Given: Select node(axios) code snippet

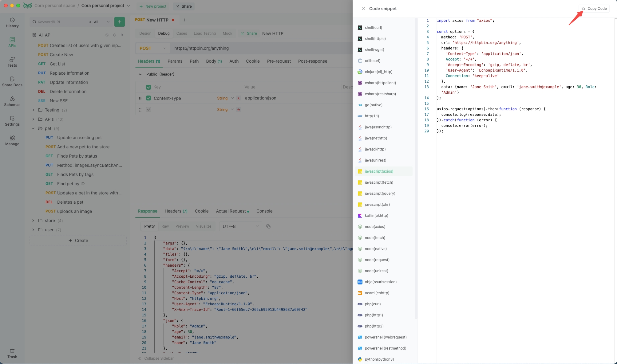Looking at the screenshot, I should 375,227.
